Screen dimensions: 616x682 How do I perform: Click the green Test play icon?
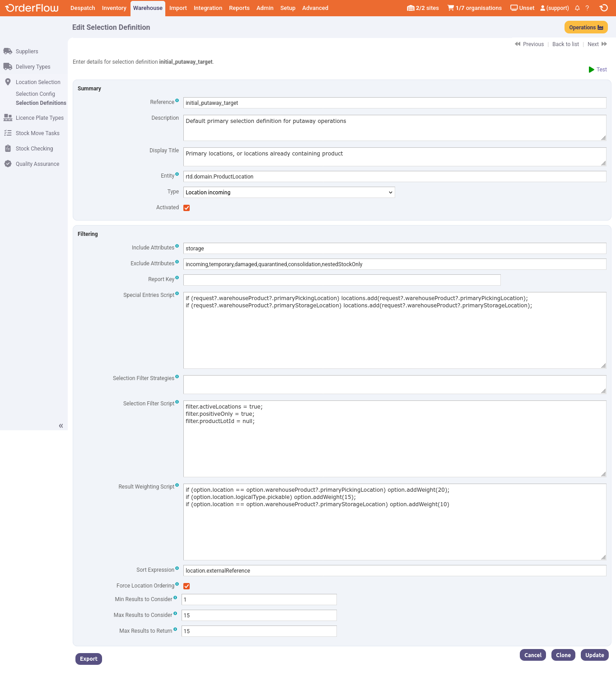[x=591, y=70]
